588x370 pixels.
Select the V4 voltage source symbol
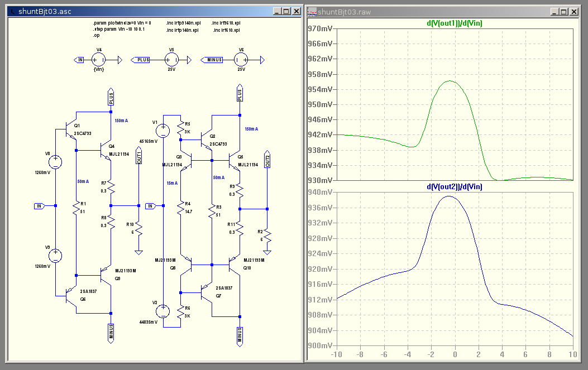pos(99,60)
